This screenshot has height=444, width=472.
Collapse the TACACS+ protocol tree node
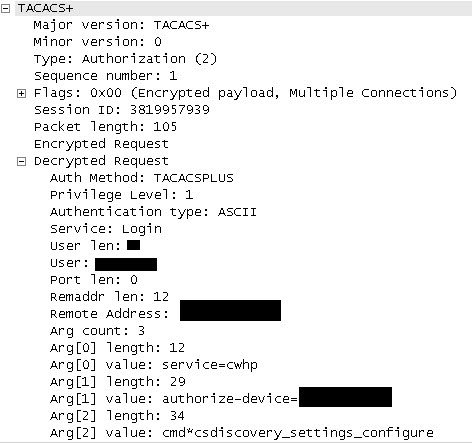tap(5, 9)
